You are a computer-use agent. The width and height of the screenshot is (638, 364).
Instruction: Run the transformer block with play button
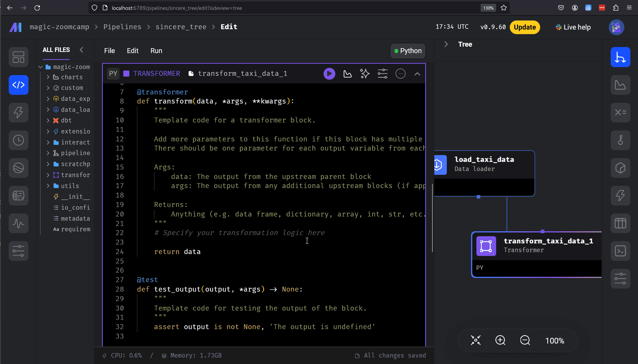329,74
